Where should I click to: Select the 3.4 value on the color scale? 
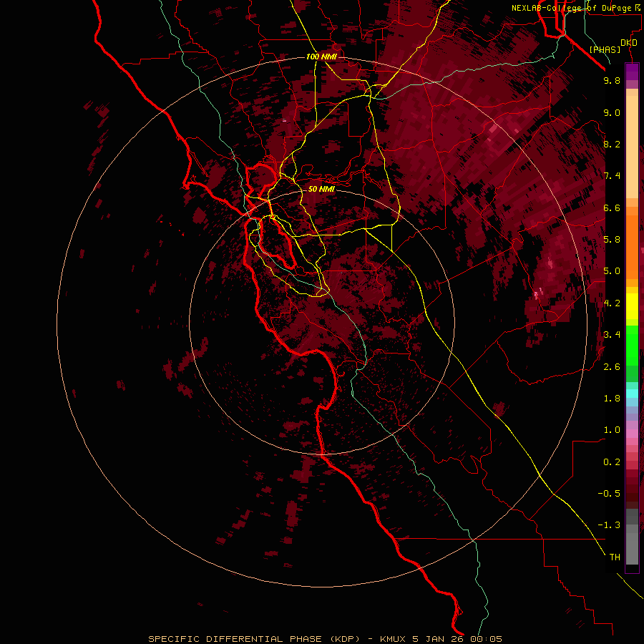(x=612, y=335)
